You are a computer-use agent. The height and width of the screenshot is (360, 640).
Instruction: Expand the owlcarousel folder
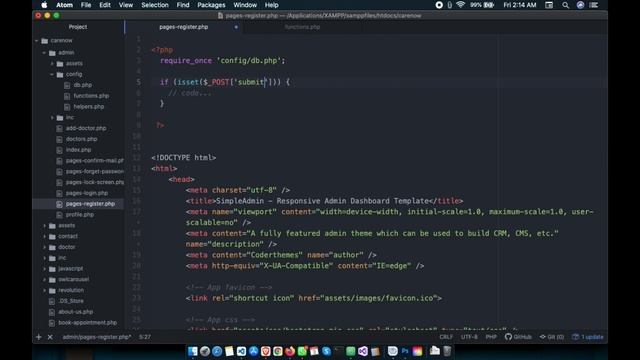pyautogui.click(x=44, y=280)
